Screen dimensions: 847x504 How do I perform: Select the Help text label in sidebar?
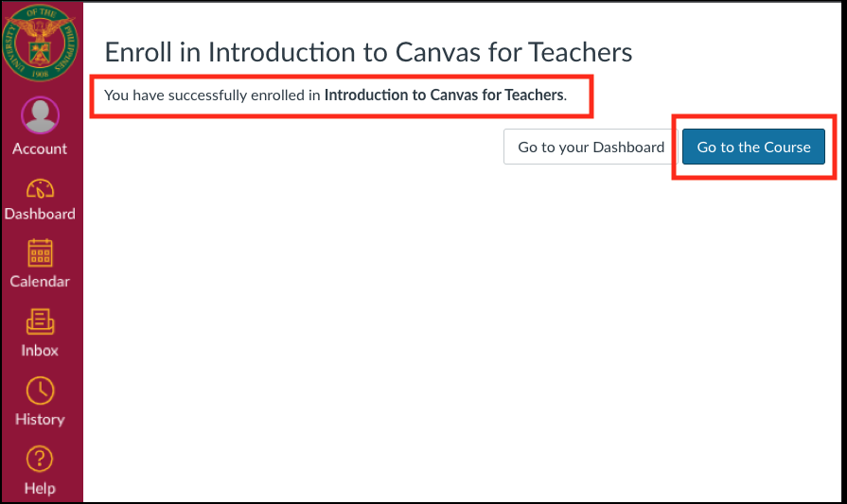pos(40,488)
